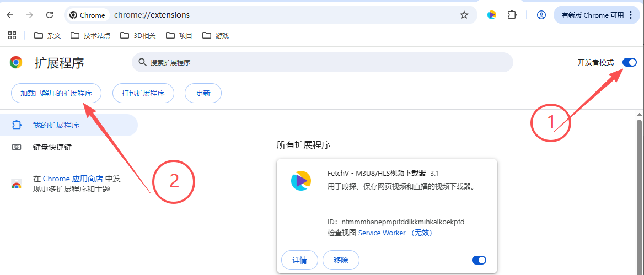Open the Service Worker inspect link
The image size is (644, 275).
pyautogui.click(x=396, y=233)
